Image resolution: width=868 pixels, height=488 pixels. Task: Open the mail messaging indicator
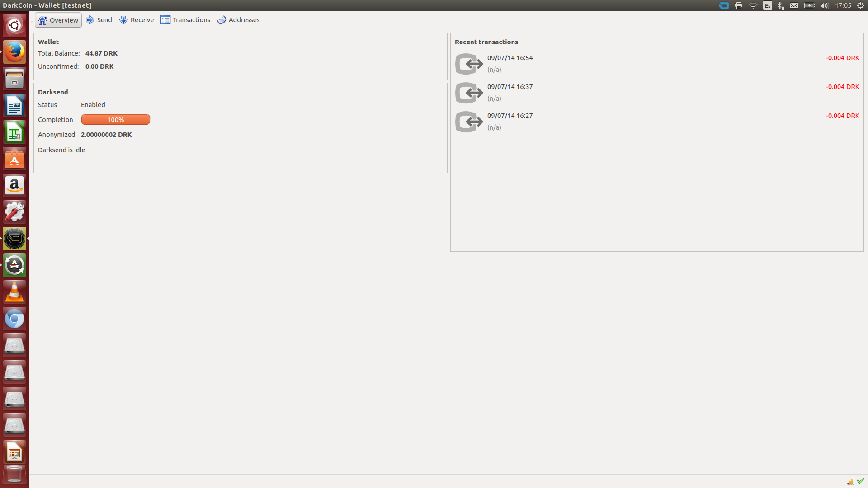(x=794, y=5)
